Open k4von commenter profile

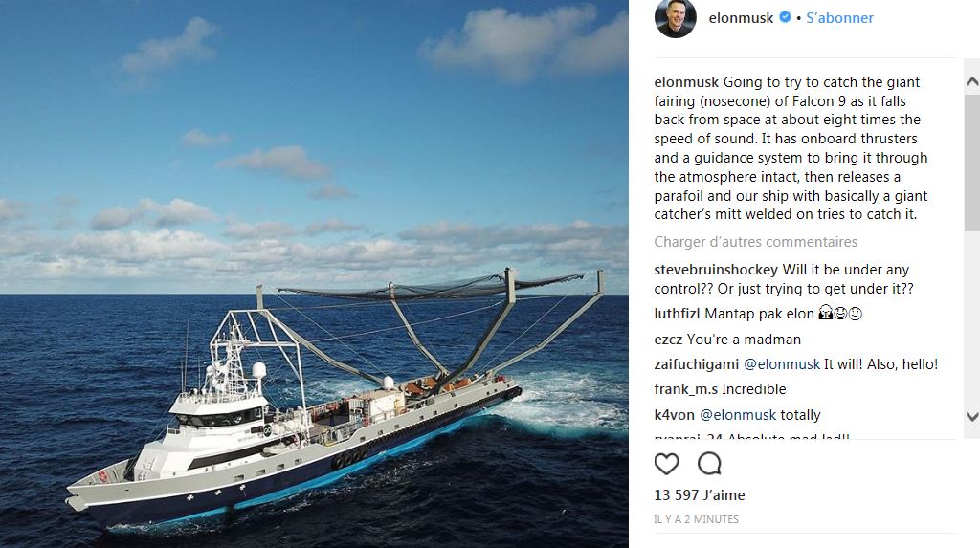[x=675, y=415]
